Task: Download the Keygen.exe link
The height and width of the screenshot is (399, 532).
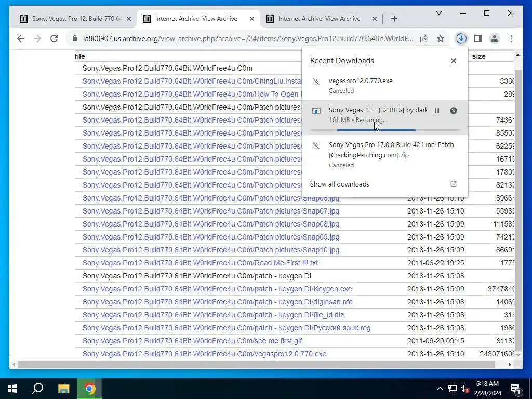Action: pos(217,289)
